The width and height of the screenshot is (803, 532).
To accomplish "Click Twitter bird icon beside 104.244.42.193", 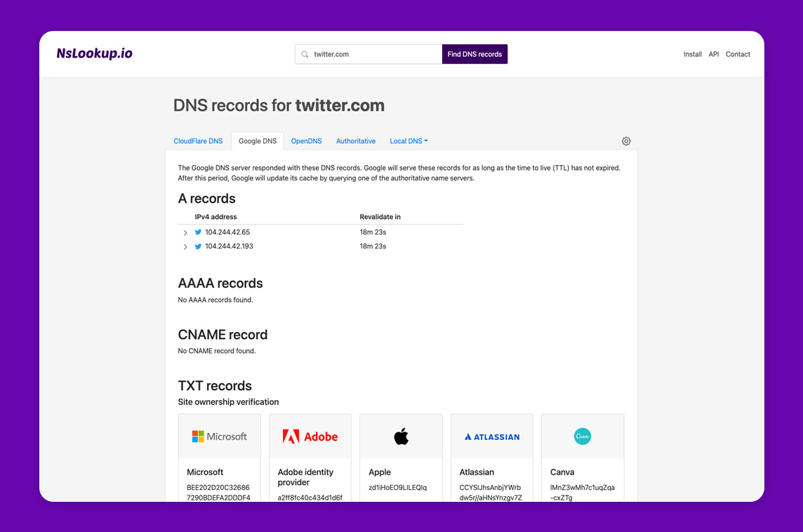I will click(x=198, y=246).
